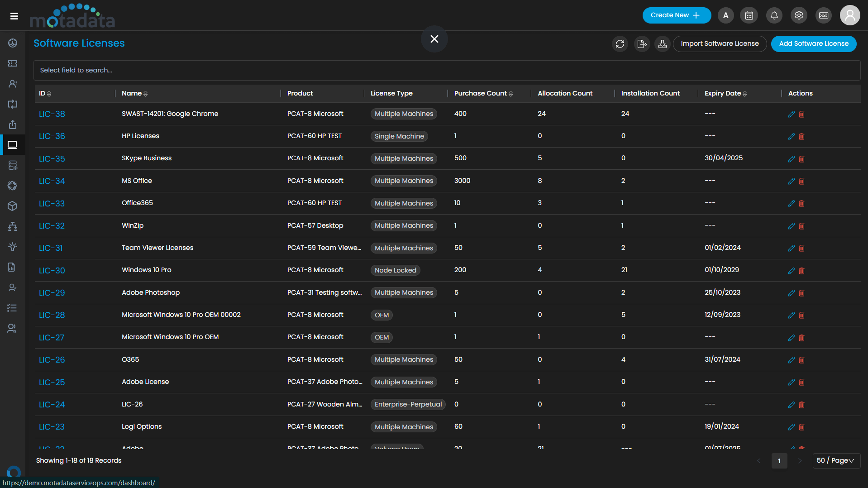Image resolution: width=868 pixels, height=488 pixels.
Task: Open the puzzle-gear sidebar icon
Action: click(13, 186)
